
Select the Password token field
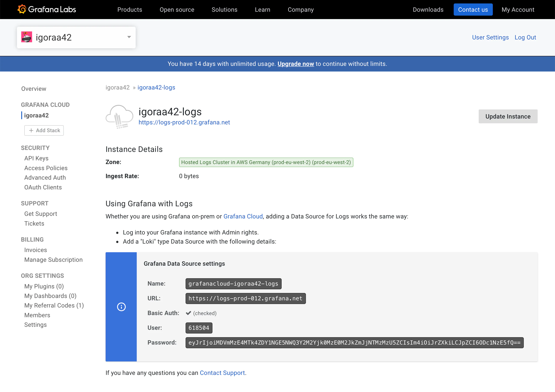pos(354,342)
